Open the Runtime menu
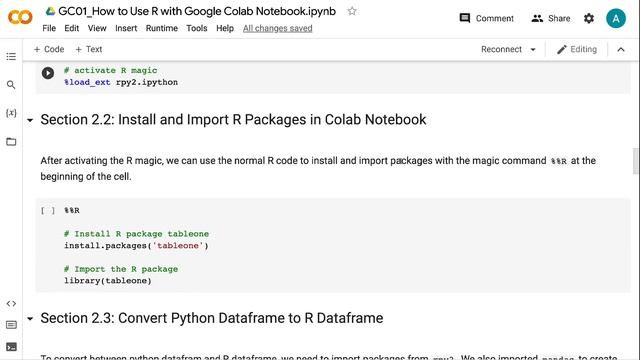Screen dimensions: 640x360 click(x=162, y=28)
